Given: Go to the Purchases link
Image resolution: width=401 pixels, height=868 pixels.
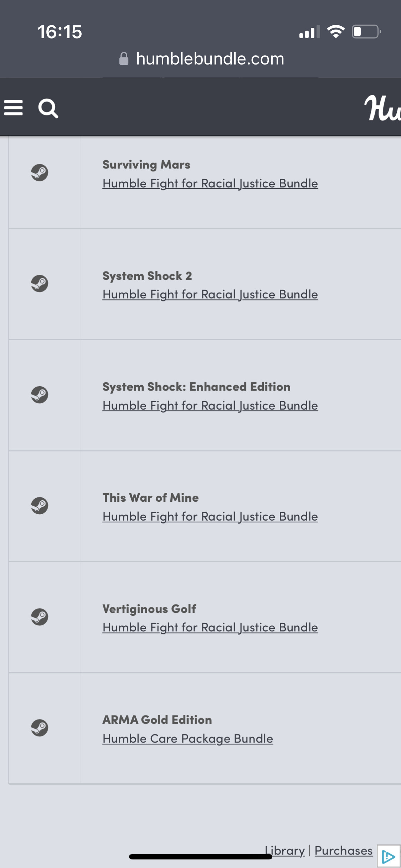Looking at the screenshot, I should click(x=343, y=851).
